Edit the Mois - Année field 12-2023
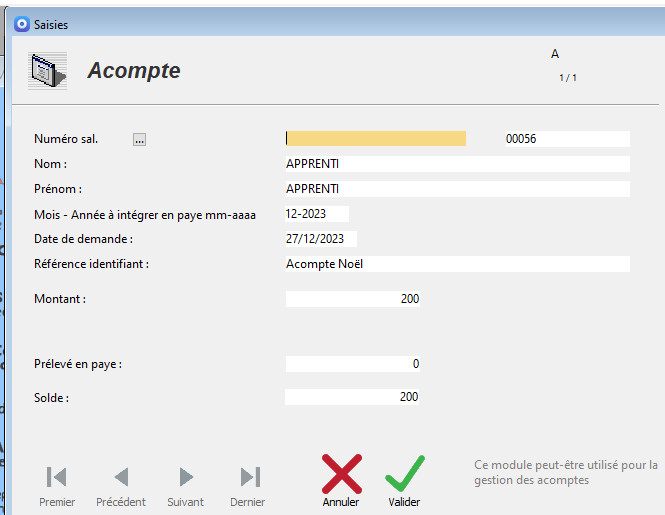 (x=317, y=214)
